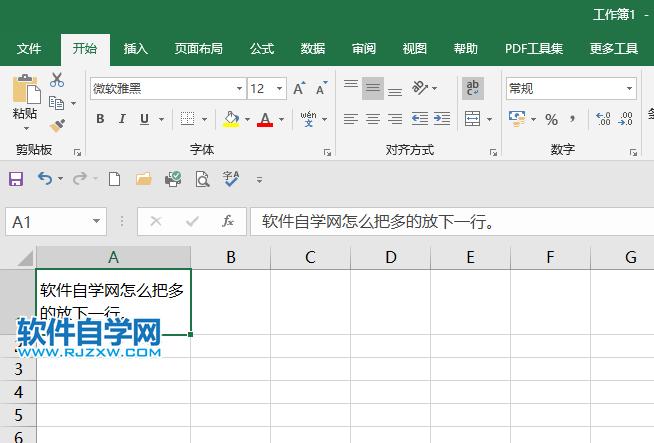
Task: Click the quick print icon
Action: [x=173, y=179]
